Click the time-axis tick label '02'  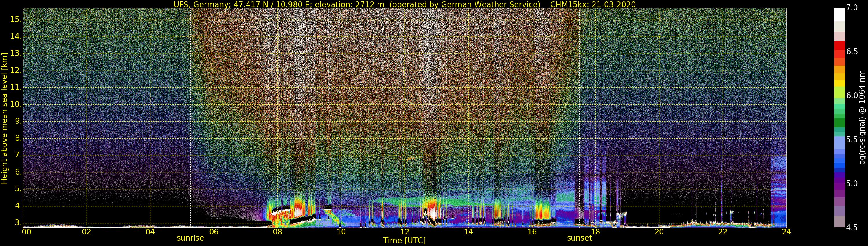coord(87,232)
